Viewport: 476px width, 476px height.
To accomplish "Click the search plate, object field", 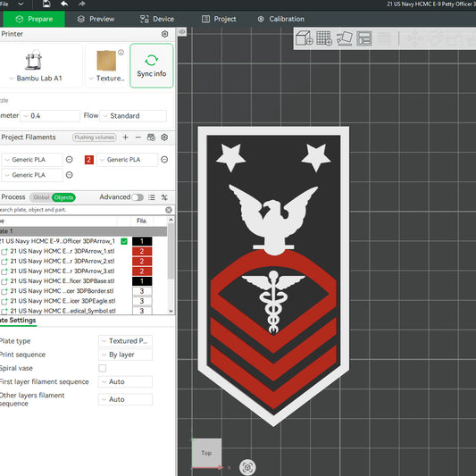I will 82,210.
